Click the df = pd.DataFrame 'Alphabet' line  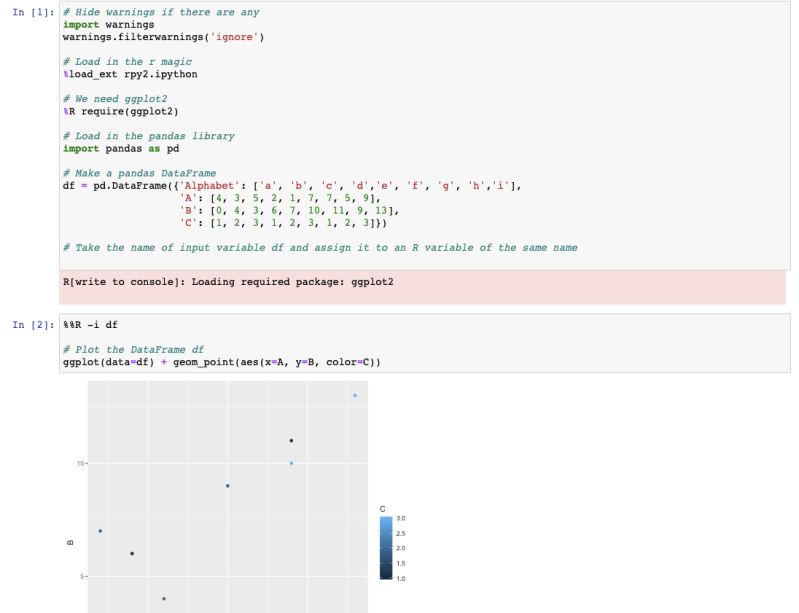[292, 185]
